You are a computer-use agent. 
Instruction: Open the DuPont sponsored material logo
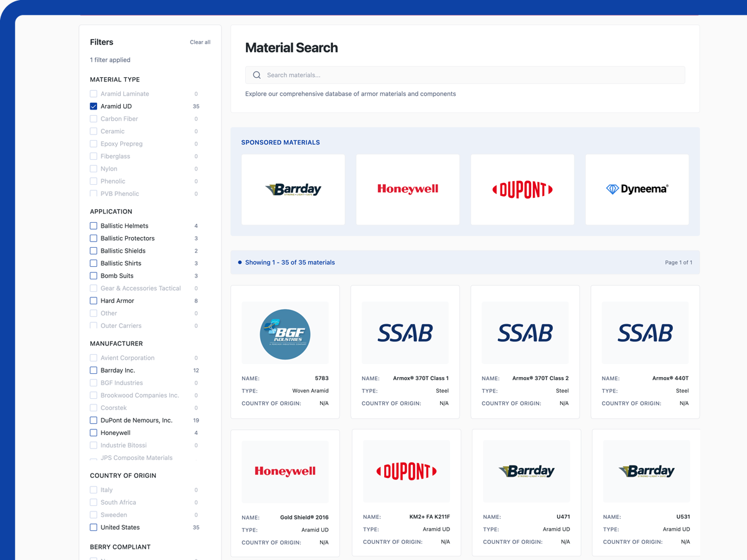522,190
